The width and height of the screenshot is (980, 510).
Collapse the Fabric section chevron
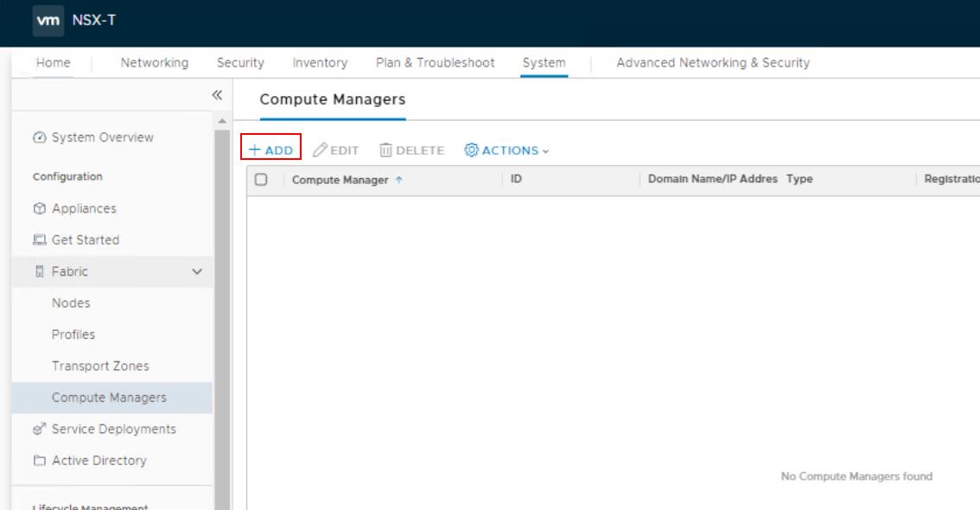(197, 271)
